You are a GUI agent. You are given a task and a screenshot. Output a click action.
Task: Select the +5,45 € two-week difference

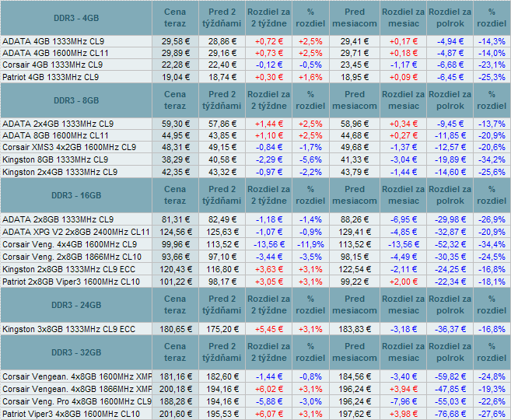pyautogui.click(x=269, y=329)
